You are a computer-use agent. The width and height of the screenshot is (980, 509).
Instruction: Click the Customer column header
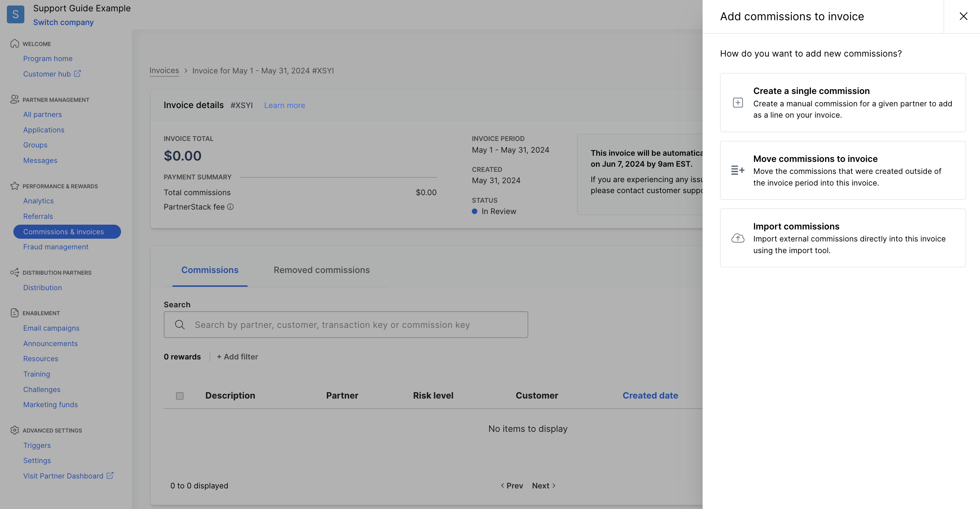[537, 395]
